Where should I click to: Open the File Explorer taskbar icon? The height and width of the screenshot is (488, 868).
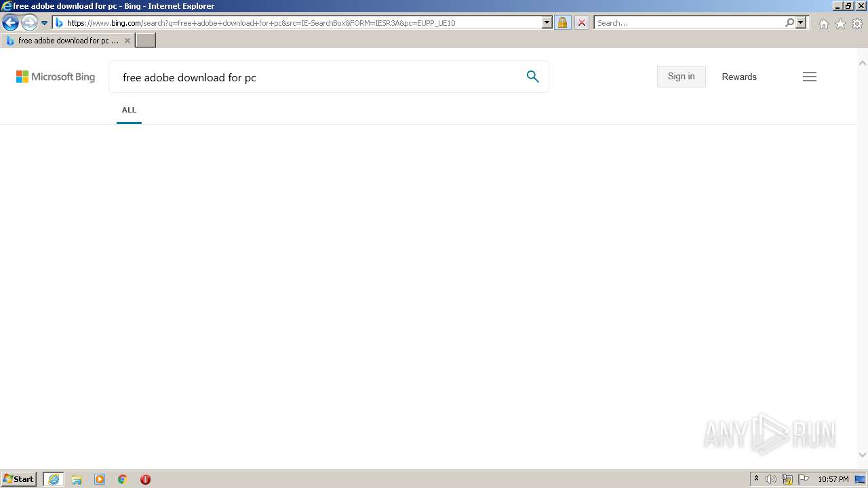pos(77,479)
